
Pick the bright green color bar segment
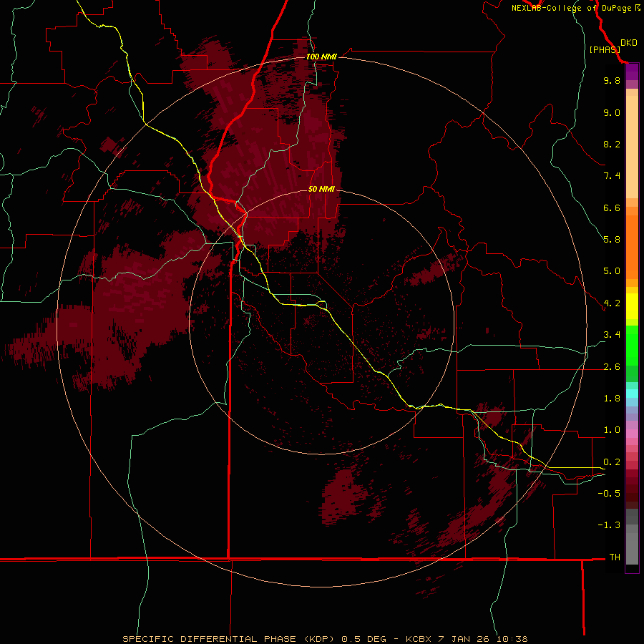click(632, 346)
